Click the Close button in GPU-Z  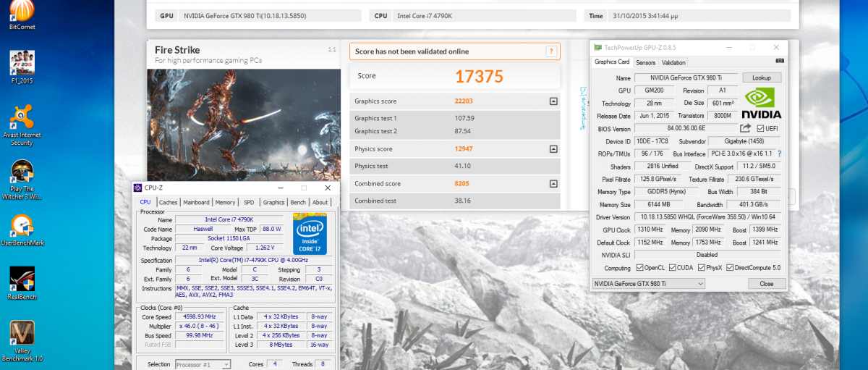coord(766,284)
